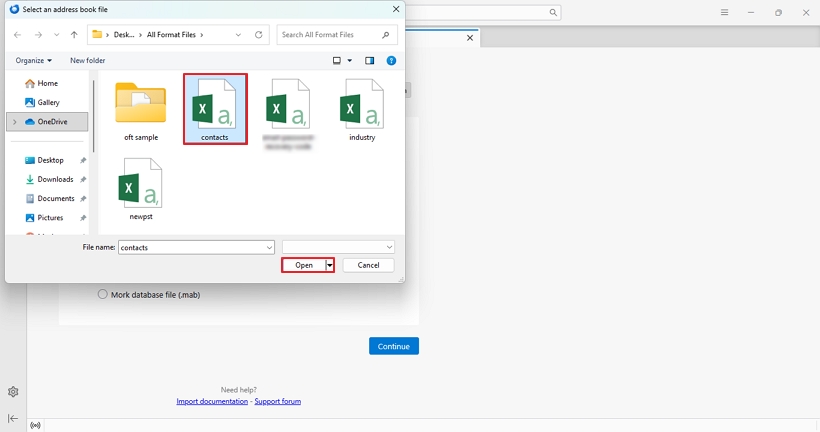
Task: Refresh the folder view
Action: (x=258, y=35)
